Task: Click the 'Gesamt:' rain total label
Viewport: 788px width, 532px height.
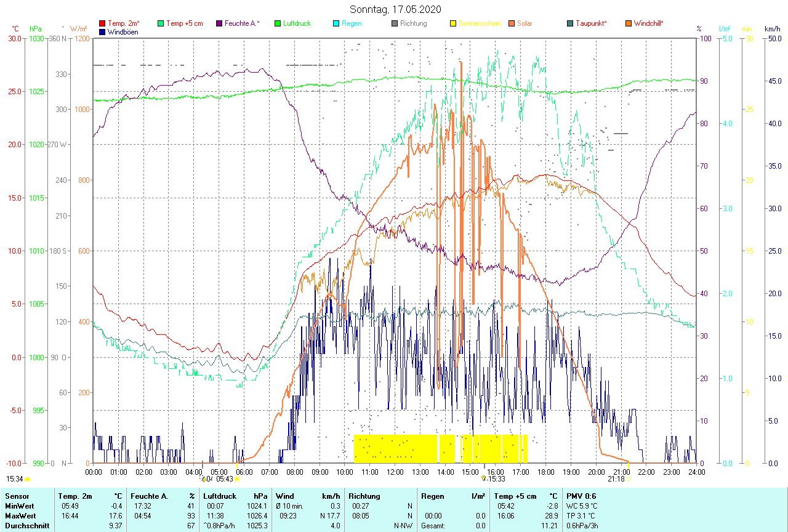Action: [x=433, y=526]
